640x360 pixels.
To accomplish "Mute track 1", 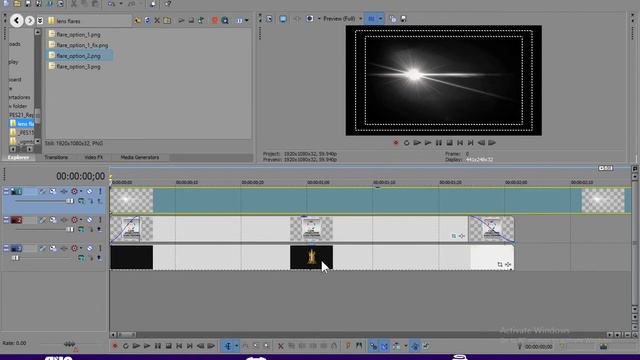I will coord(89,191).
